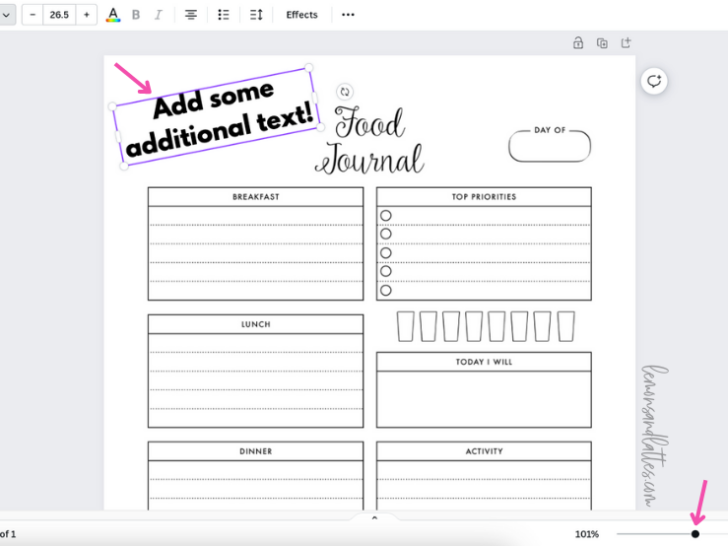
Task: Click the font size field showing 26.5
Action: (x=59, y=15)
